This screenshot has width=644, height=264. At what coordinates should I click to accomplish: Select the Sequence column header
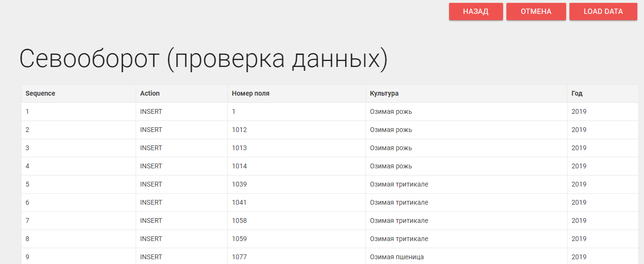pyautogui.click(x=41, y=93)
